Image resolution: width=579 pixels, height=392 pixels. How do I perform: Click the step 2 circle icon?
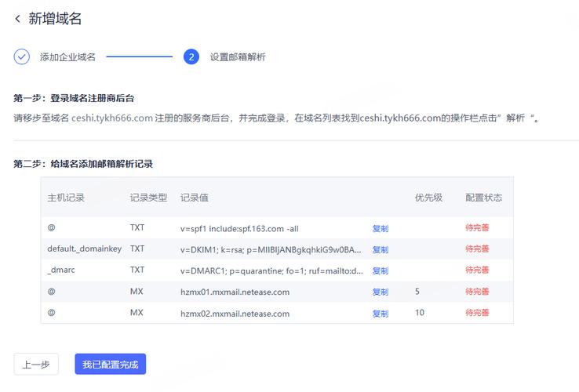[x=191, y=56]
